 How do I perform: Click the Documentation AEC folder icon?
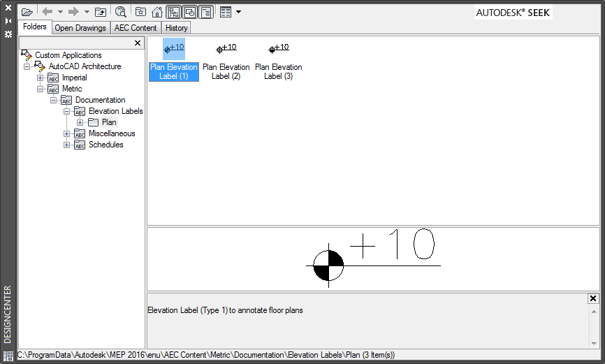coord(66,101)
